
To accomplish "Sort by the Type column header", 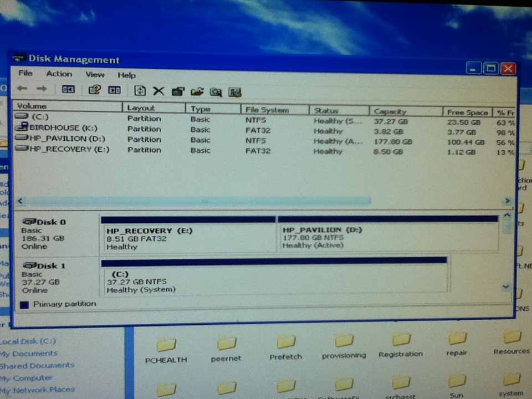I will [213, 109].
